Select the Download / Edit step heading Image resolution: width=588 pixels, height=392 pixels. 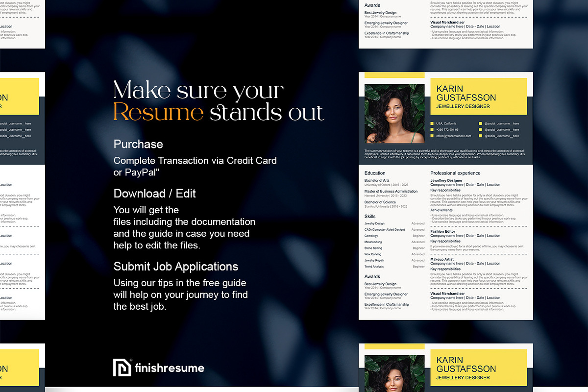[155, 194]
